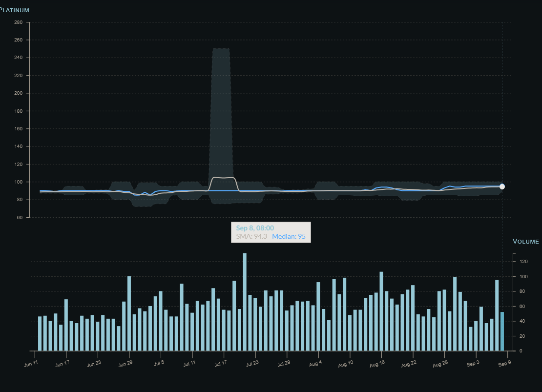This screenshot has width=542, height=392.
Task: Click the 'Jul 17' date label
Action: [x=221, y=363]
